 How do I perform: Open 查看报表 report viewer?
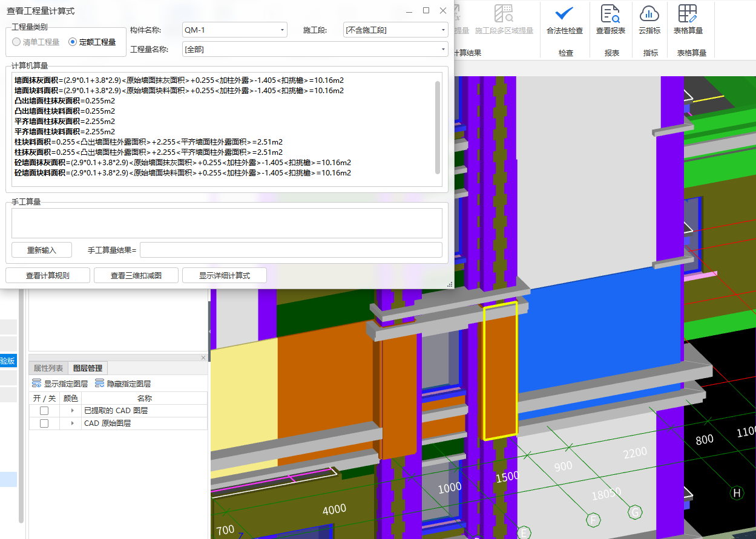[x=610, y=20]
